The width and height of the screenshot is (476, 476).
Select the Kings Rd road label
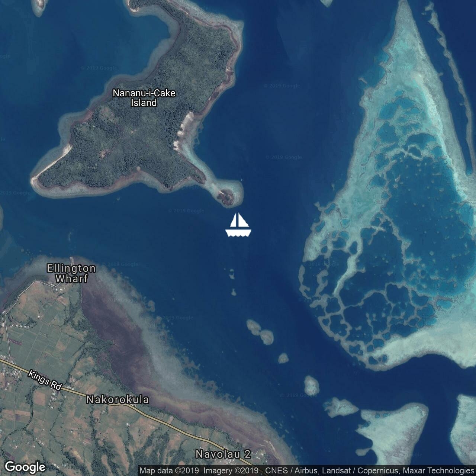tap(45, 380)
